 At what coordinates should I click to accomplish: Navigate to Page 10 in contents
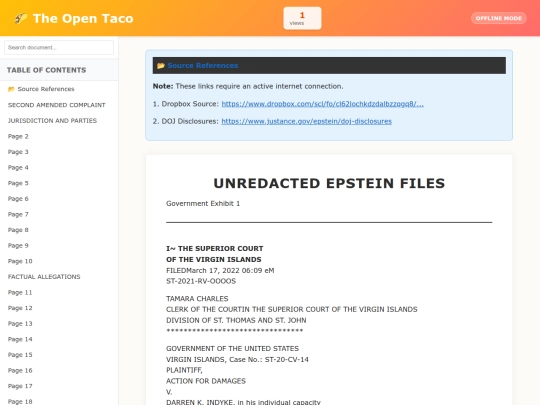20,261
